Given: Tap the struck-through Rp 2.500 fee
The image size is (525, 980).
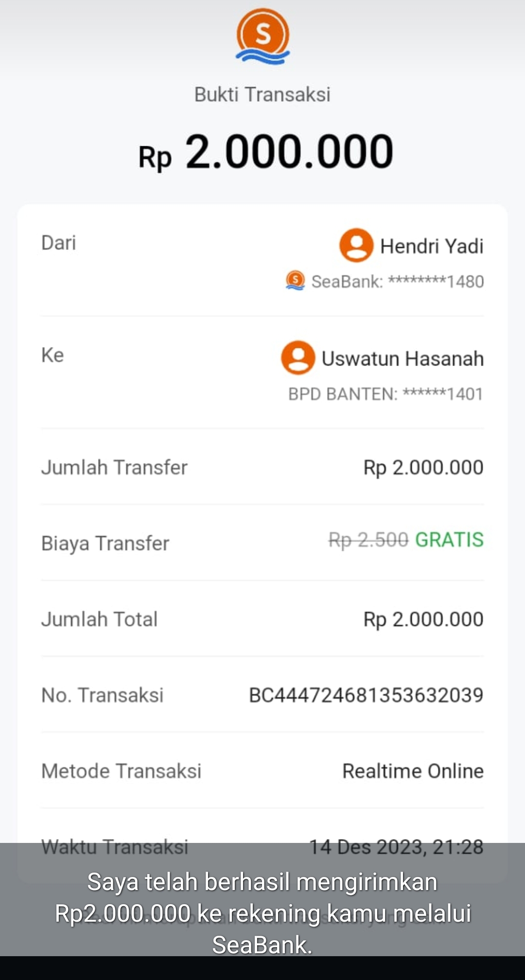Looking at the screenshot, I should point(368,540).
